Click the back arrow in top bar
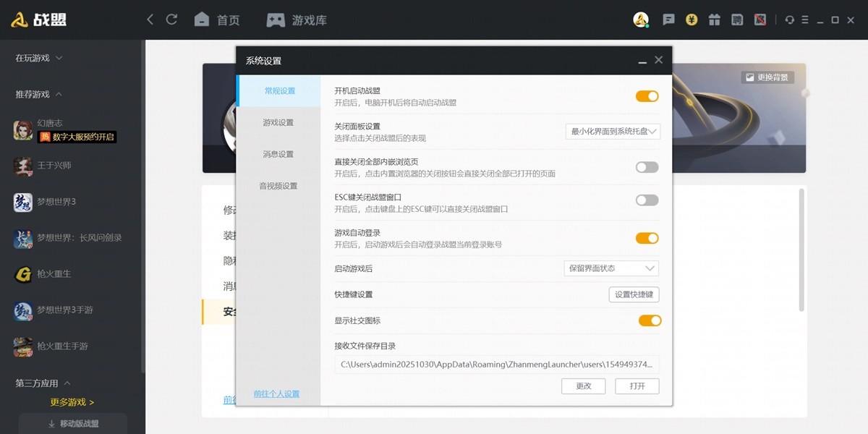868x434 pixels. (x=150, y=20)
